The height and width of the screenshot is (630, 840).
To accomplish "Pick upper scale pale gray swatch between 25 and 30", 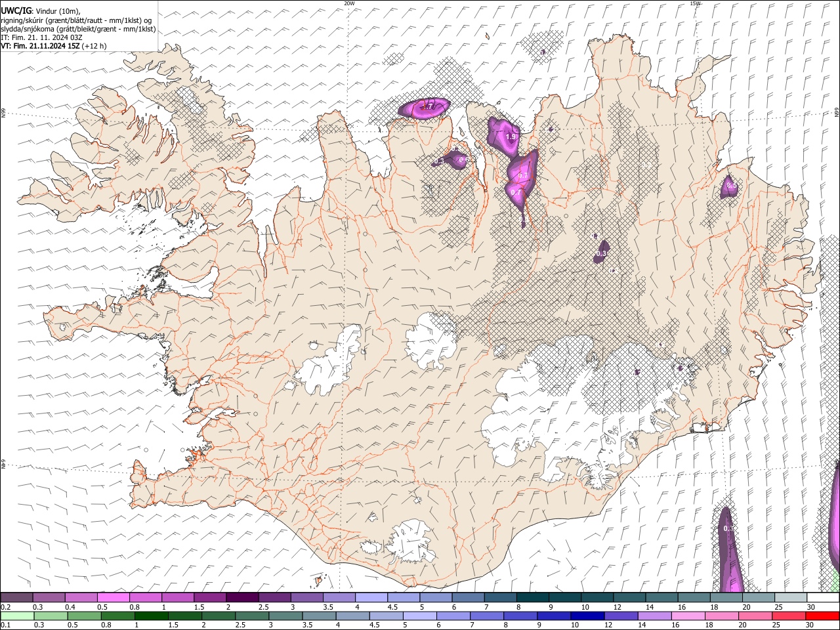I will point(791,597).
